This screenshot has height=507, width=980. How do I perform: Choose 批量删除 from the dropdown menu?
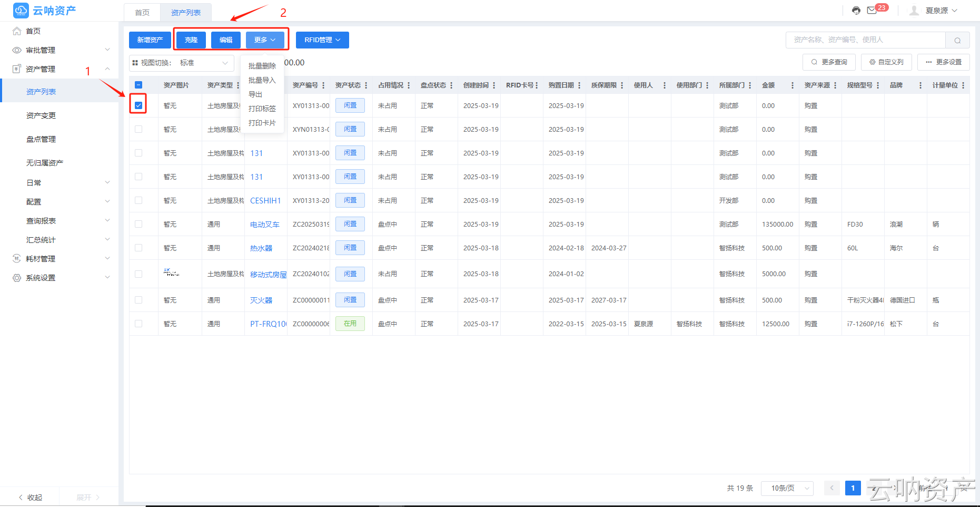coord(262,66)
